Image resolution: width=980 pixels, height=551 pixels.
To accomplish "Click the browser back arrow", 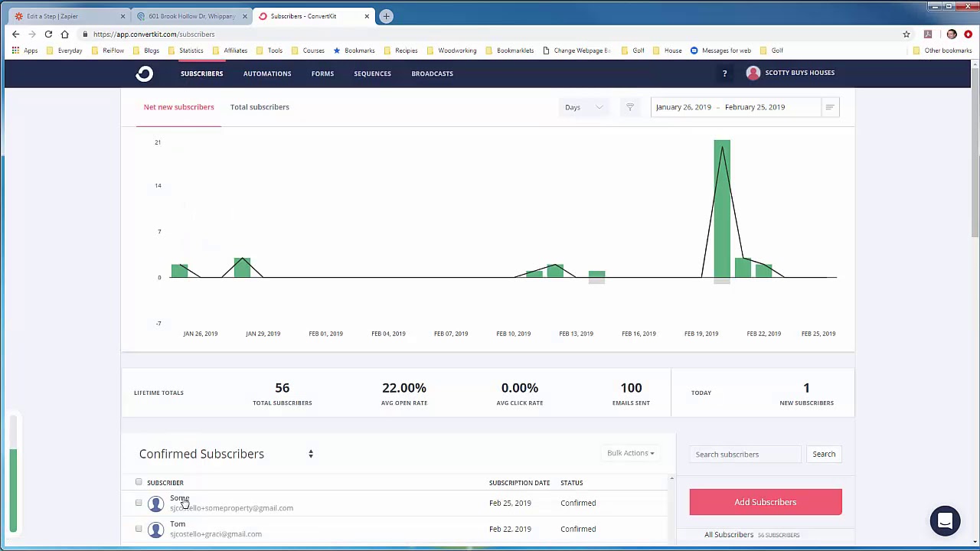I will point(15,34).
